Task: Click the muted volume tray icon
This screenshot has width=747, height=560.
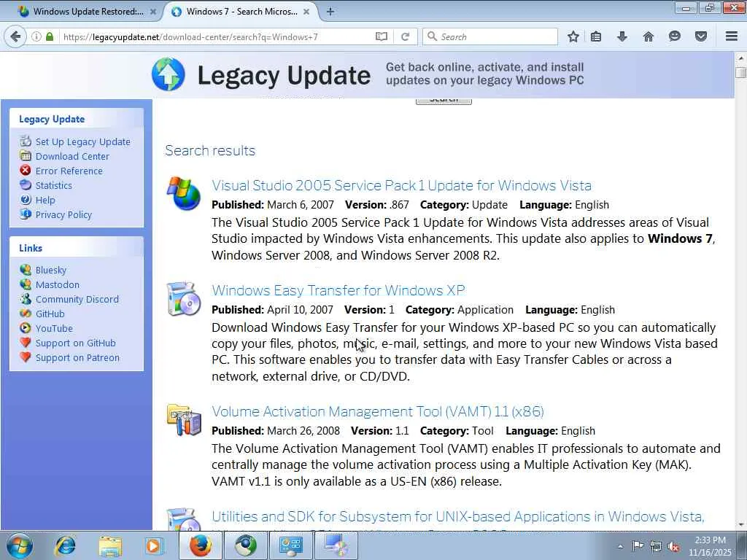Action: pos(674,547)
